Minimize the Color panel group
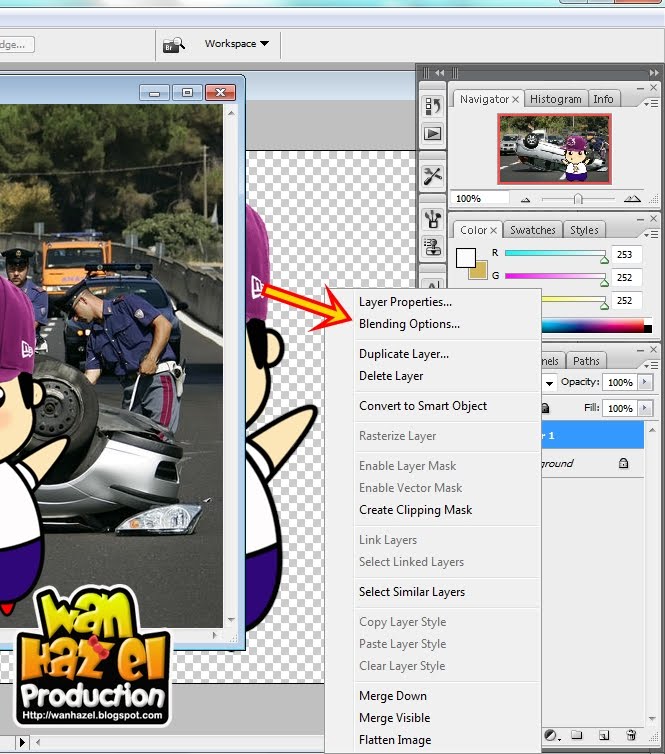 tap(640, 219)
